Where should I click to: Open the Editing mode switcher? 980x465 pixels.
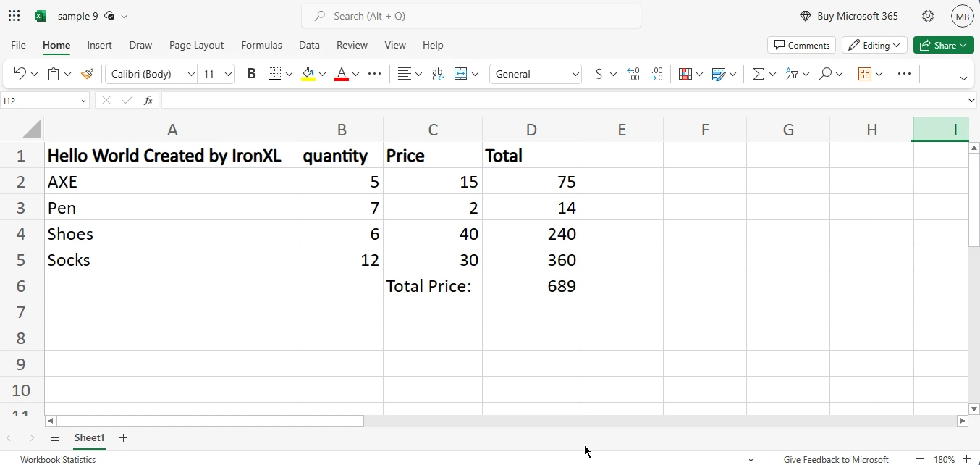874,45
